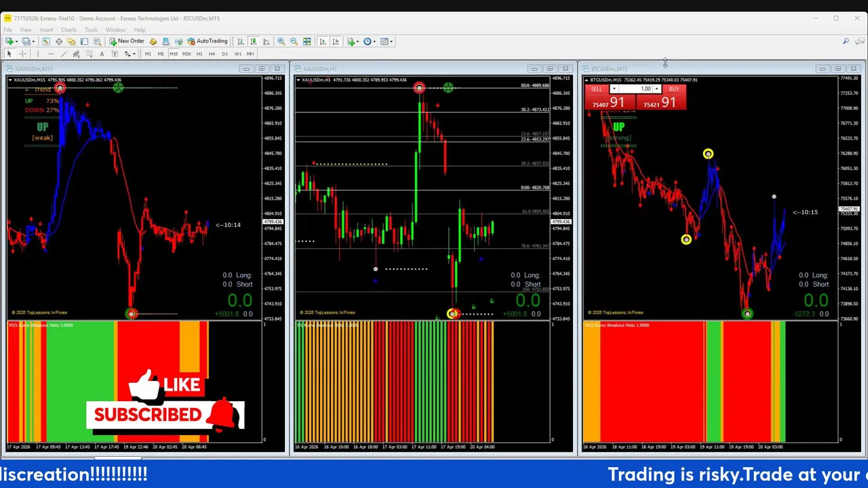Expand the Arrows objects dropdown
Image resolution: width=868 pixels, height=488 pixels.
(134, 54)
